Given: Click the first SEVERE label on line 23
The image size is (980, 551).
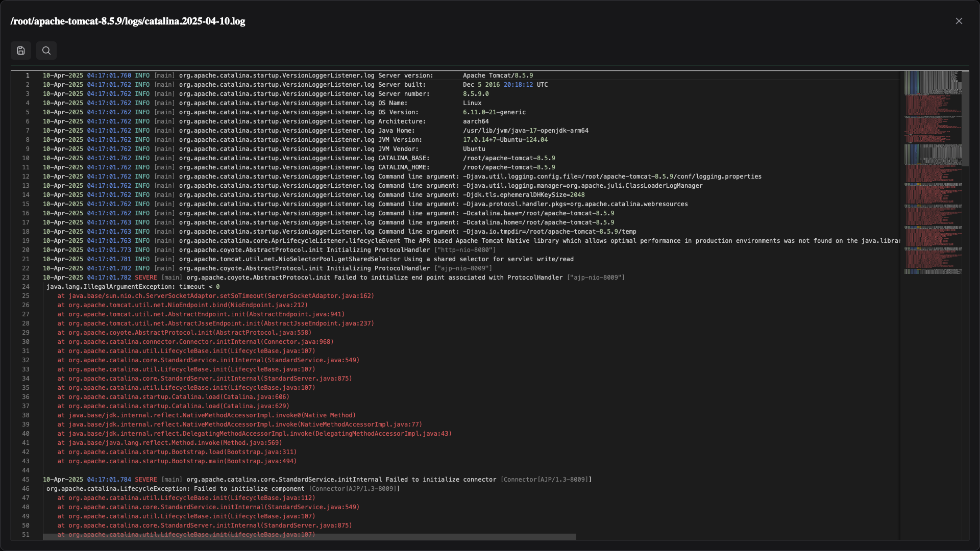Looking at the screenshot, I should (146, 278).
